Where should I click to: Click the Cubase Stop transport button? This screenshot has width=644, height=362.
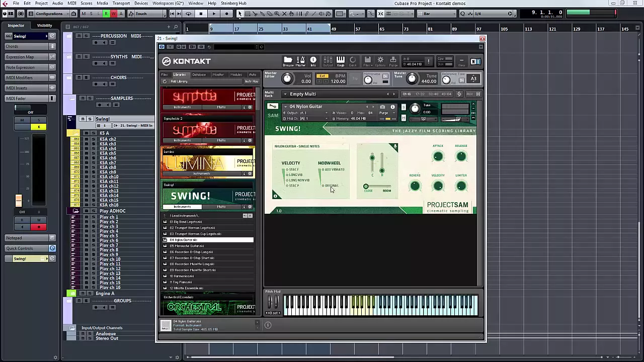click(x=201, y=14)
